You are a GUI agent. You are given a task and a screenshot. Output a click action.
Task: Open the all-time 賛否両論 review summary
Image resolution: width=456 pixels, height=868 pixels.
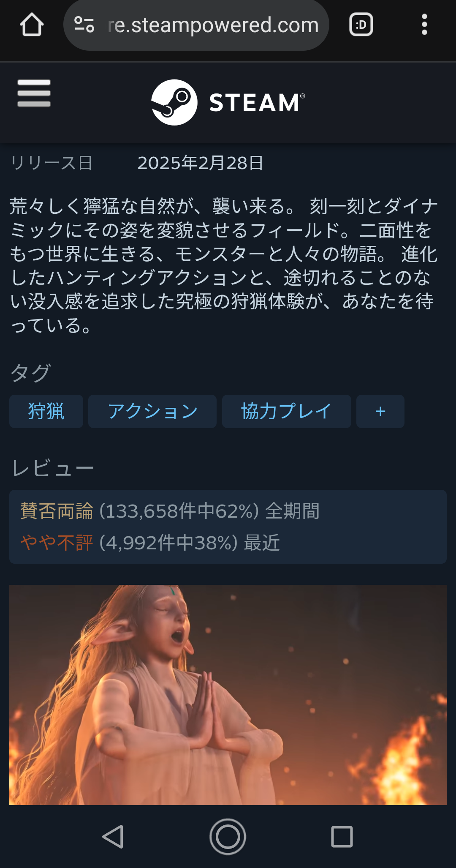[170, 511]
